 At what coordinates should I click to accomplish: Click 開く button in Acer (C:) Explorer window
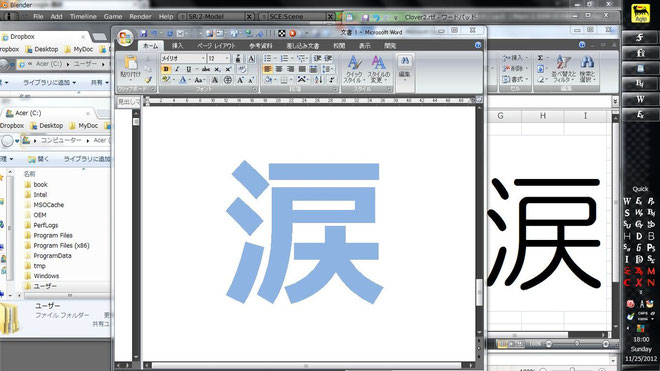pos(38,159)
